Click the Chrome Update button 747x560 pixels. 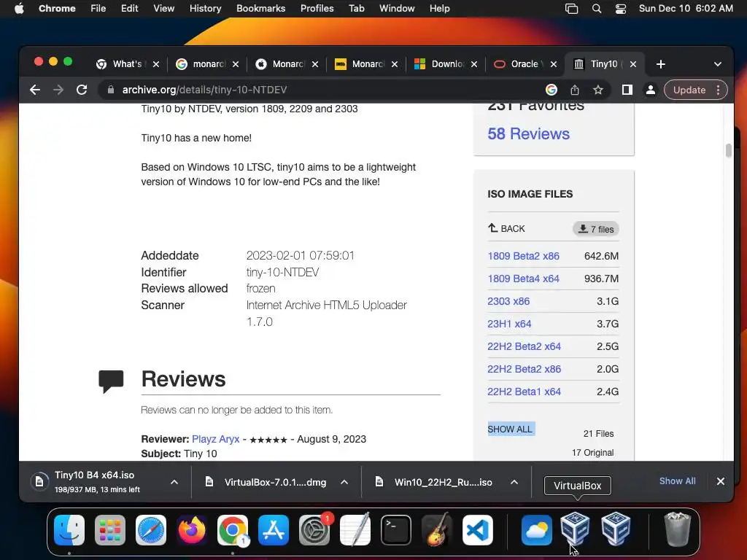pos(689,90)
